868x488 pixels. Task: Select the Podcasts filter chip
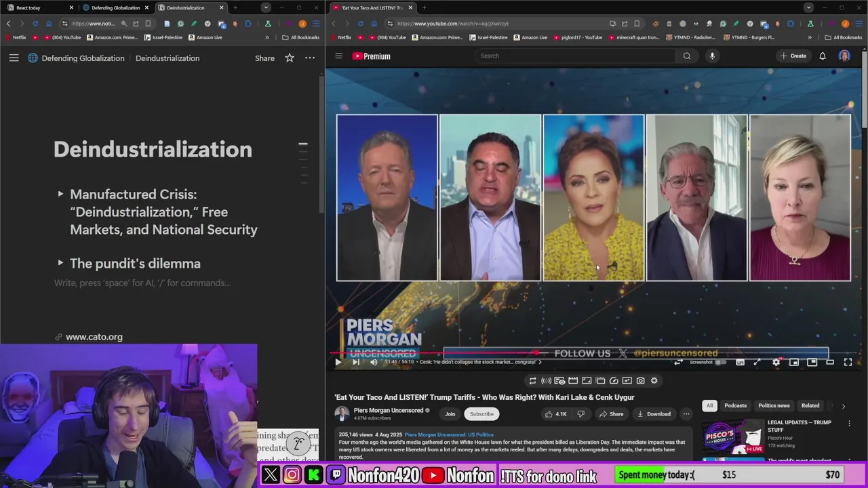click(735, 405)
